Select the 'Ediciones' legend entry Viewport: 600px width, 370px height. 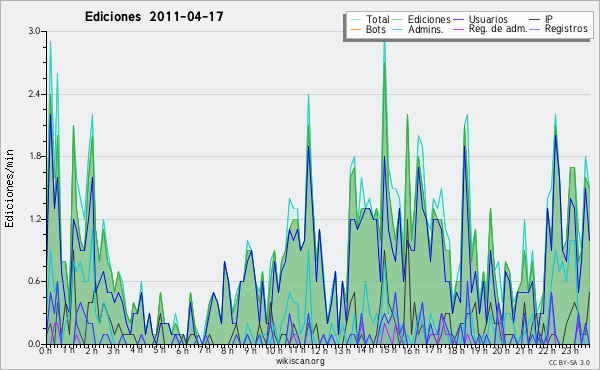(x=429, y=19)
